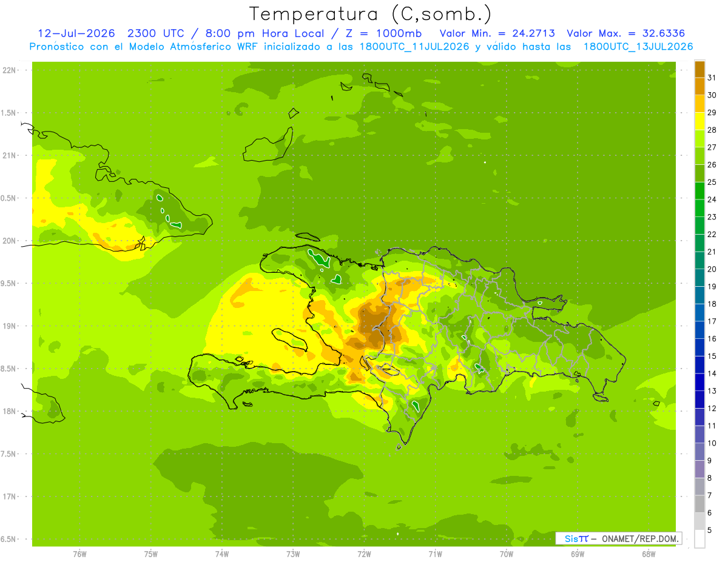Image resolution: width=728 pixels, height=562 pixels.
Task: Select the blue legend band between 15 and 16
Action: (699, 347)
